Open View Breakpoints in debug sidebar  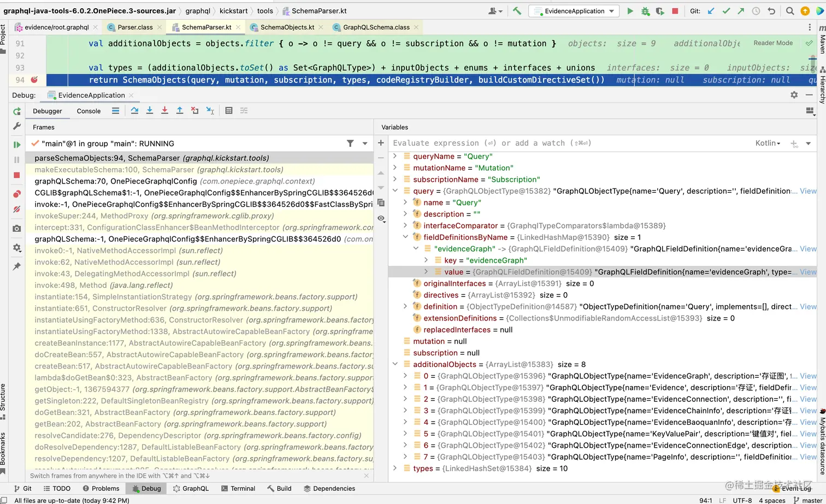click(x=17, y=194)
